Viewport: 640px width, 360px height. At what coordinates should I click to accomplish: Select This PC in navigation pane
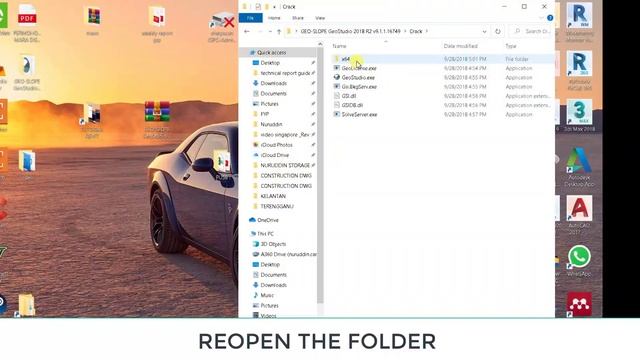265,234
